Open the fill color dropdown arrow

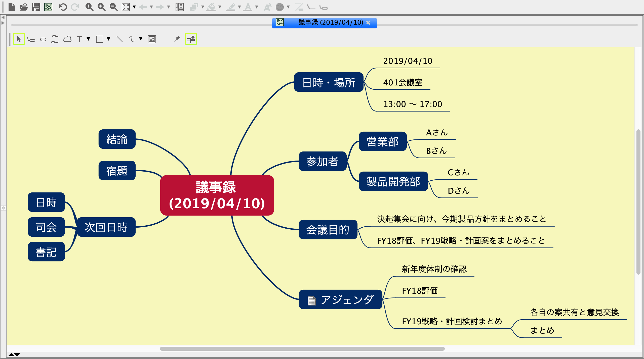[220, 7]
